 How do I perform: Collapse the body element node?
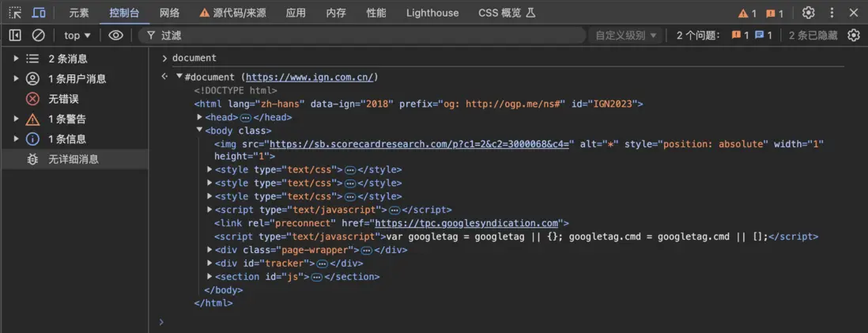coord(198,131)
